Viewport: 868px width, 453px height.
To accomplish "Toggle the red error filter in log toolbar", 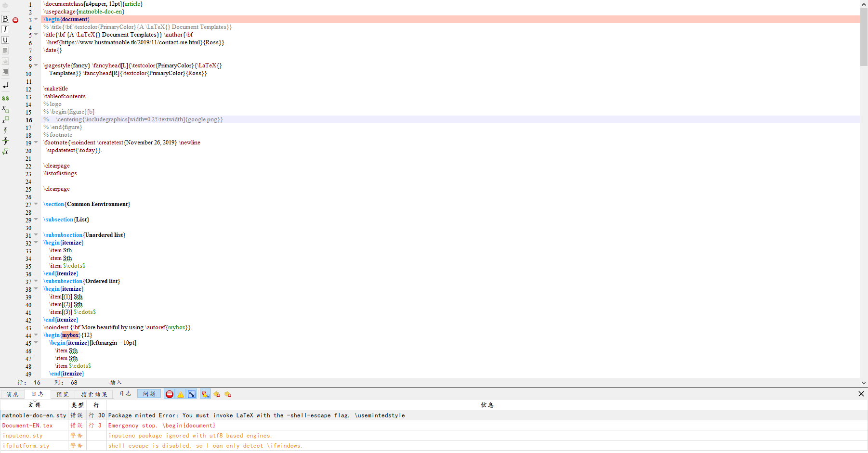I will (170, 394).
